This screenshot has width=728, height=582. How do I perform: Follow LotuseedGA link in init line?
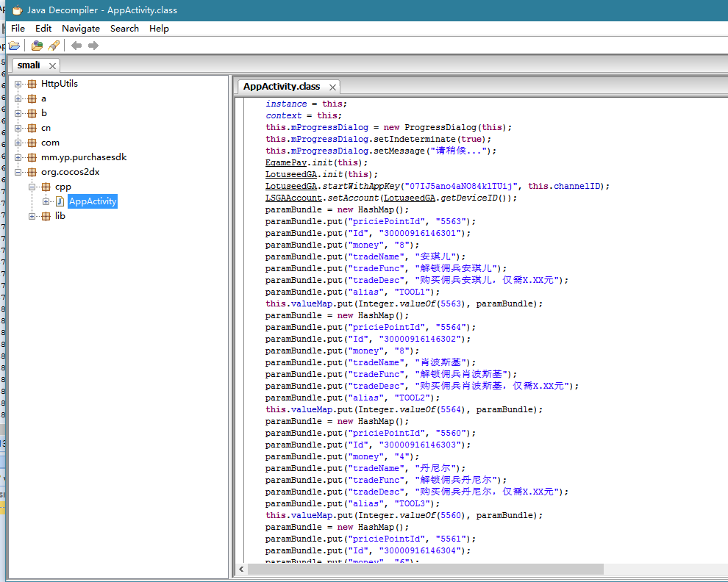point(291,174)
